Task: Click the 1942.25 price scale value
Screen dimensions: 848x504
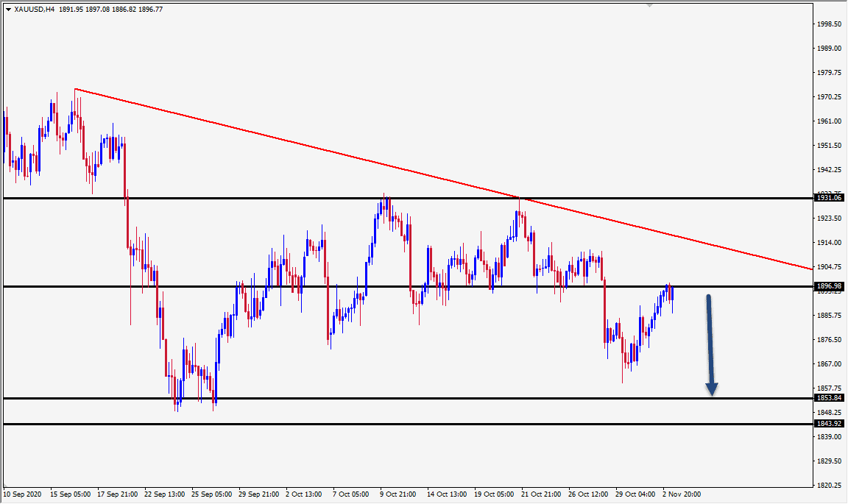Action: coord(830,170)
